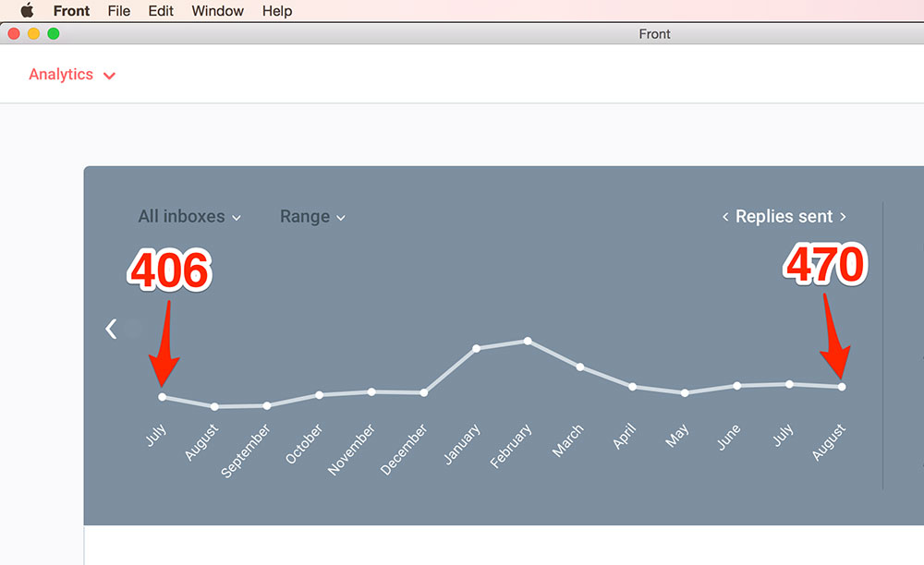Close the Front window with red button

coord(14,33)
